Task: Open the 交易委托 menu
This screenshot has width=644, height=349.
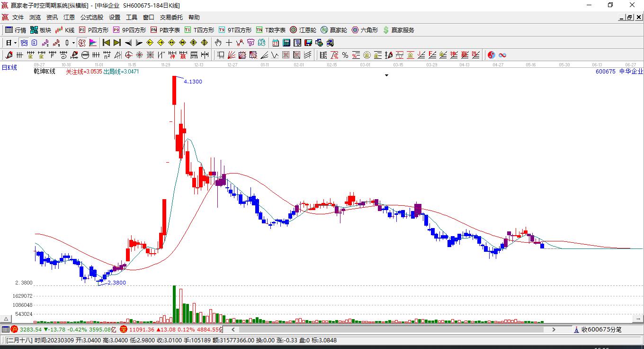Action: [171, 17]
